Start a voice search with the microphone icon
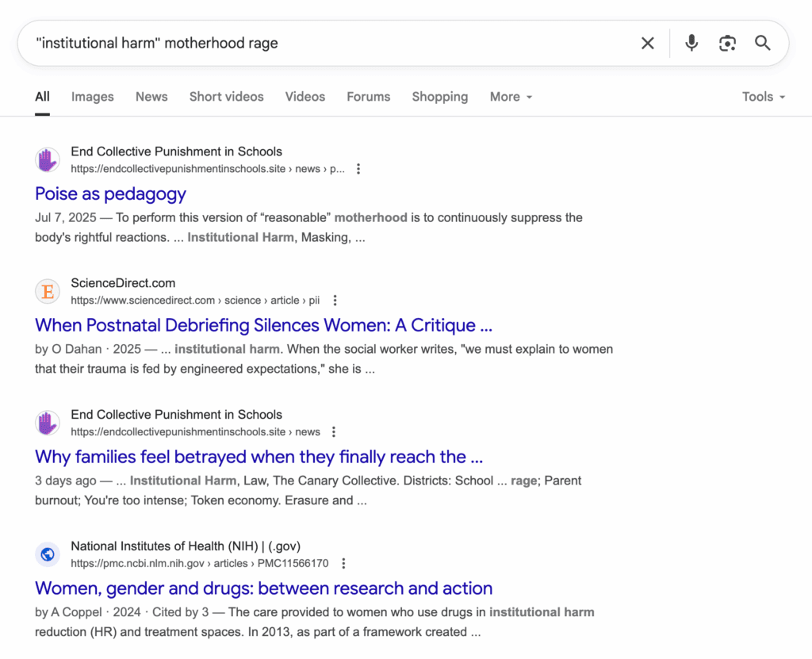812x659 pixels. 691,43
